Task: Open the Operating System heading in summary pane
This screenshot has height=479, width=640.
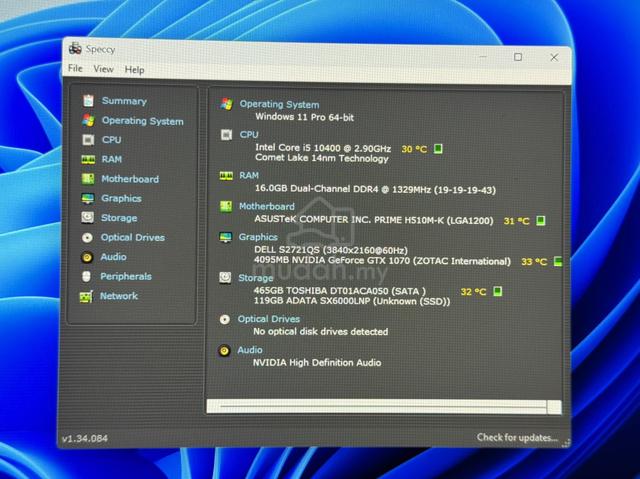Action: coord(279,104)
